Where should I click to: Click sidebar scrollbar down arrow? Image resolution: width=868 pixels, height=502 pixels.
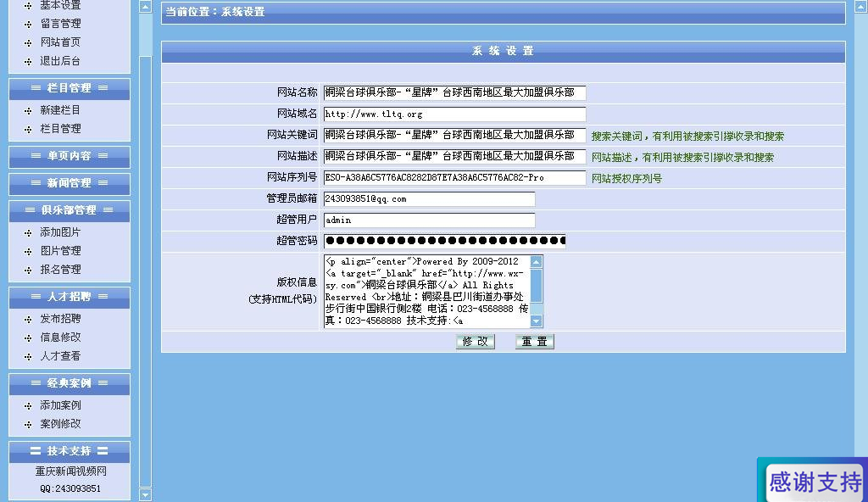[x=145, y=495]
